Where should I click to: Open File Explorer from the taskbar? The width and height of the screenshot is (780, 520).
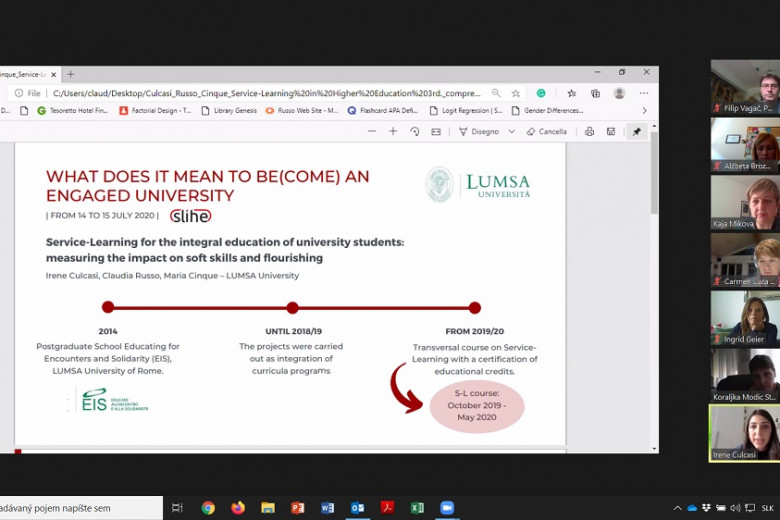point(268,508)
